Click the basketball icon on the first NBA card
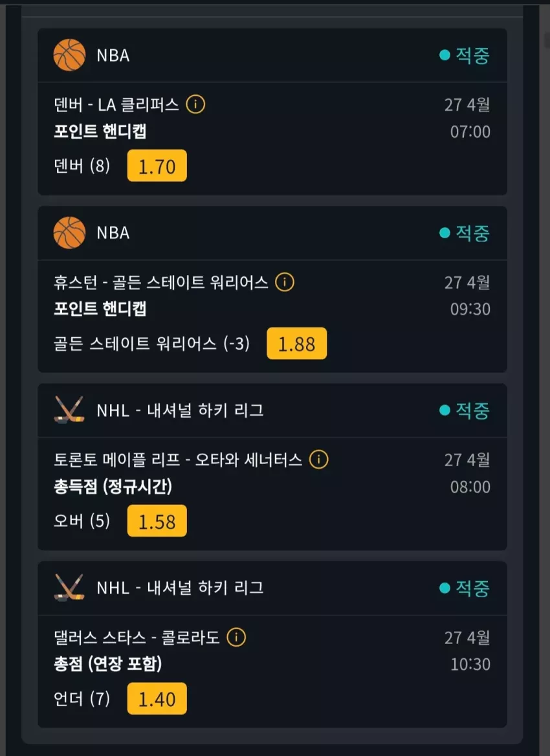550x756 pixels. [x=69, y=55]
